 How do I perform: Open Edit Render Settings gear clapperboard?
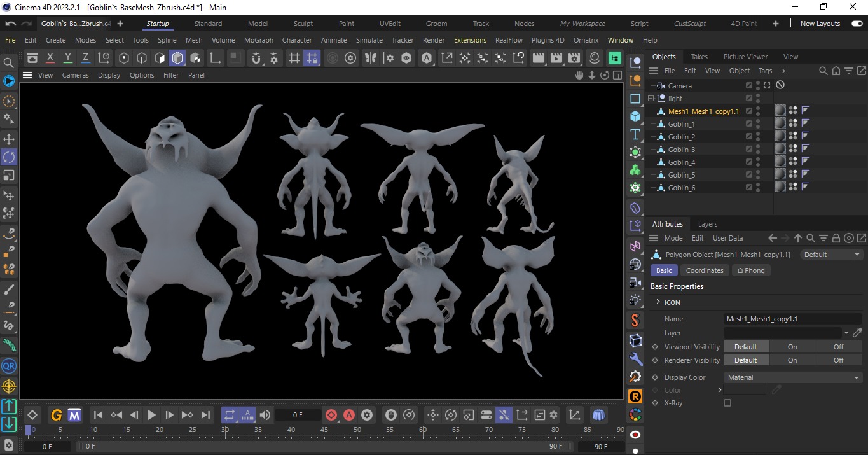pyautogui.click(x=574, y=58)
